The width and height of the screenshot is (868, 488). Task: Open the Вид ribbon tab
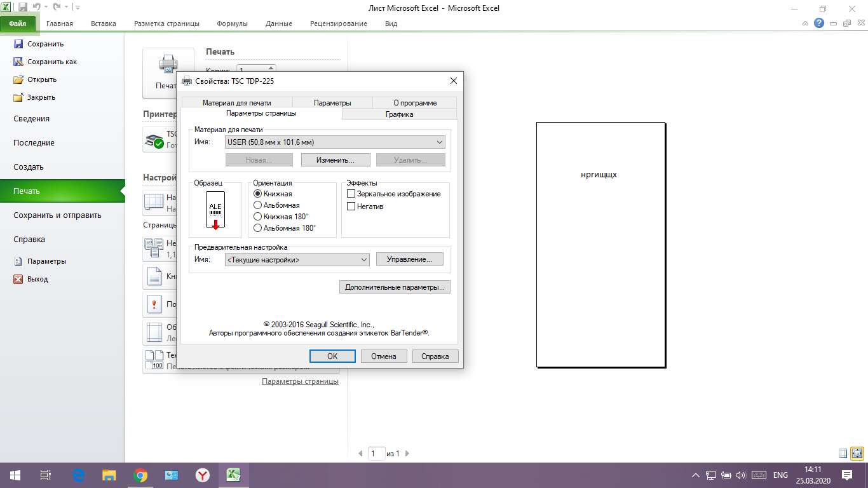coord(391,24)
